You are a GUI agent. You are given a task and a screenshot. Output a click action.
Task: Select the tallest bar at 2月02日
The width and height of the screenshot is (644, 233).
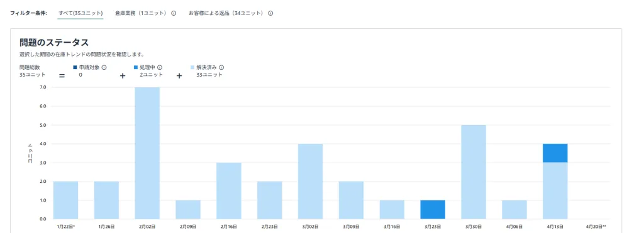tap(147, 153)
